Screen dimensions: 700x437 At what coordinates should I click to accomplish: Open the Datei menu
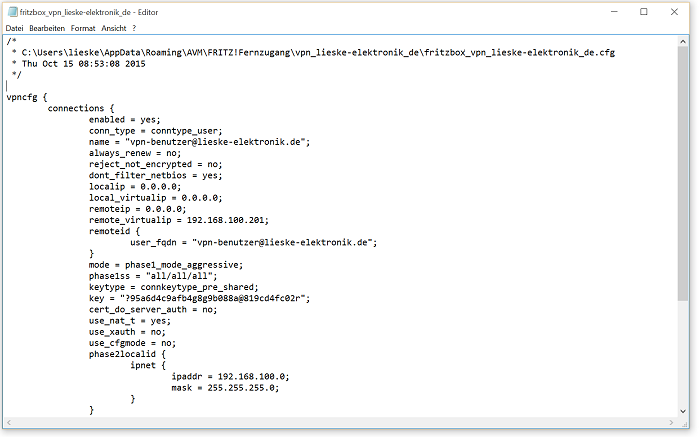pos(14,28)
